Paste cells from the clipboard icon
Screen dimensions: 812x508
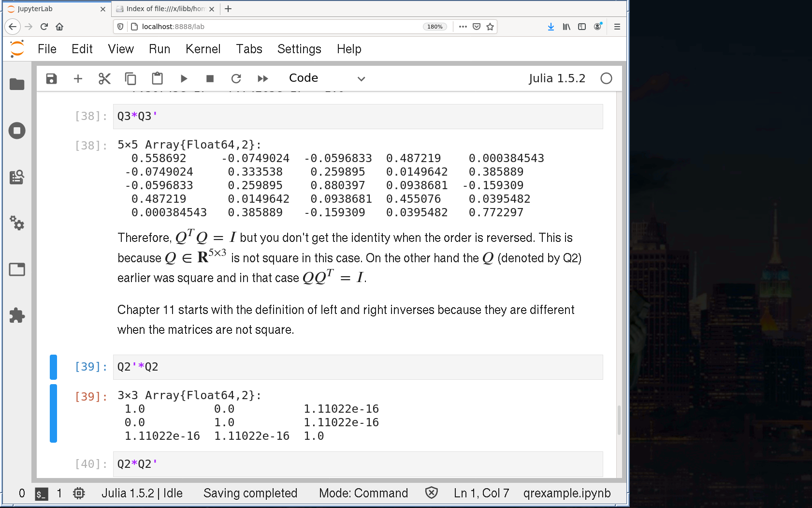click(157, 78)
